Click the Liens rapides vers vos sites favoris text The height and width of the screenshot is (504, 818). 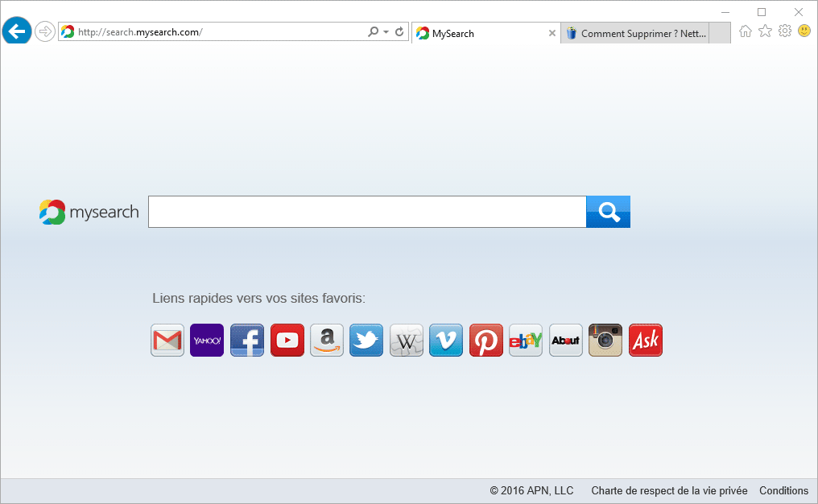click(x=258, y=299)
